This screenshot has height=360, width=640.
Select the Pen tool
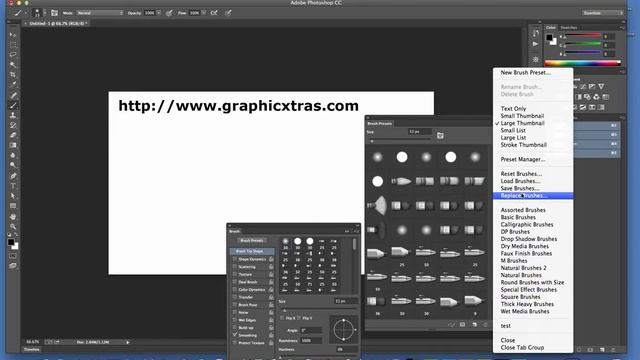pyautogui.click(x=13, y=176)
